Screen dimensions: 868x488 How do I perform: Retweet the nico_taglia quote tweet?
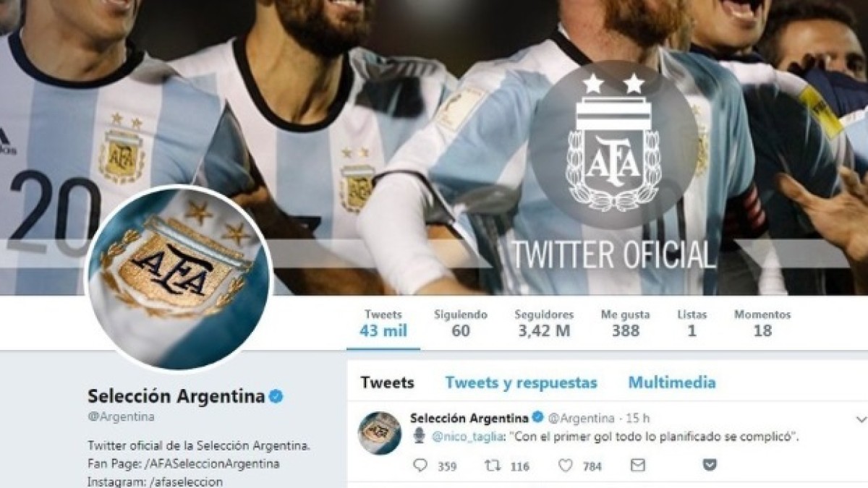492,466
